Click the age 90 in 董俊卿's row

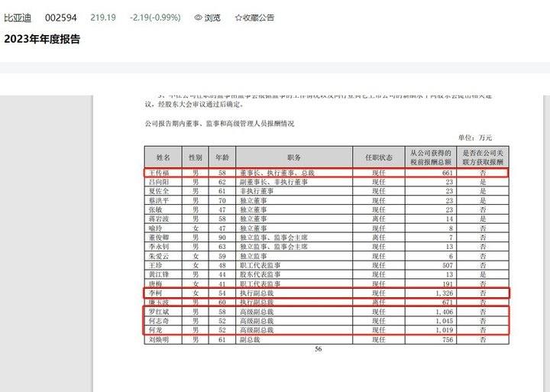tap(222, 237)
